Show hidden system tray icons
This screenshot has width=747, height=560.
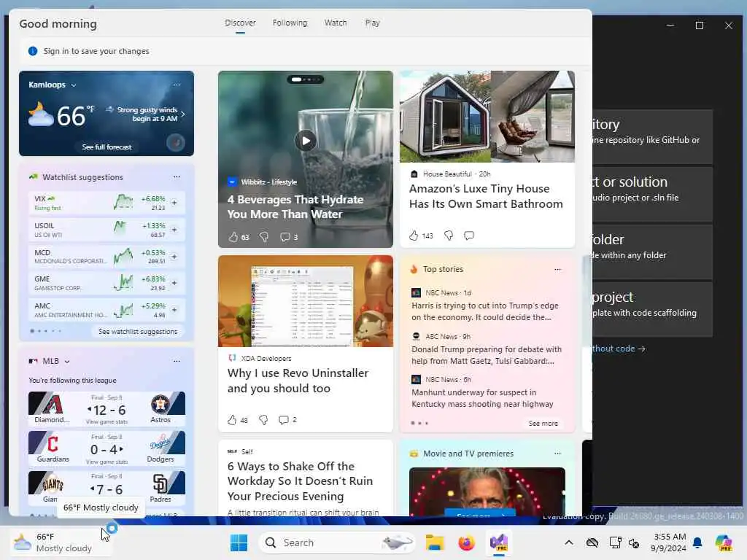point(569,542)
